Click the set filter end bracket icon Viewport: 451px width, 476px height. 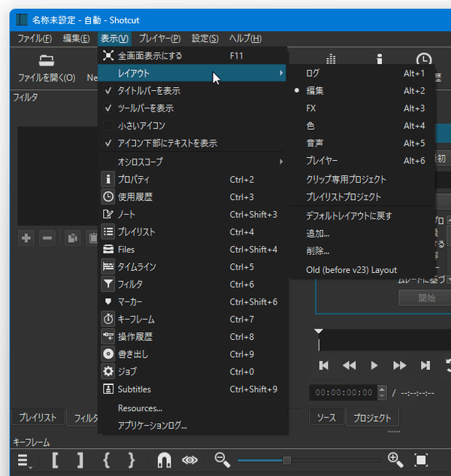(x=80, y=460)
